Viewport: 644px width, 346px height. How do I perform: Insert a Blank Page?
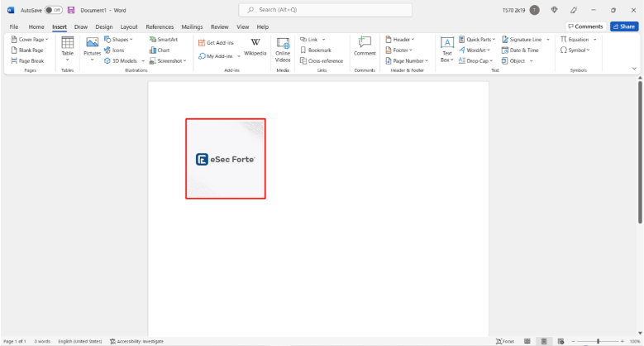[27, 50]
